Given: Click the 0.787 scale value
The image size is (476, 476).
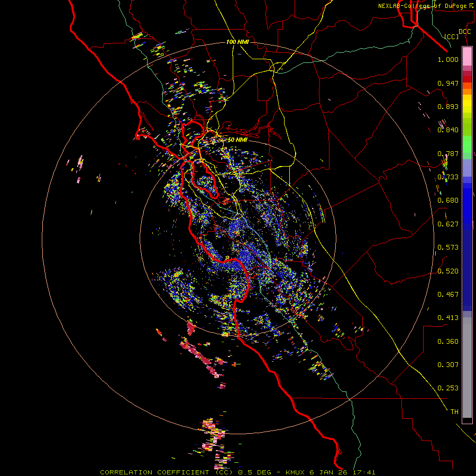Looking at the screenshot, I should pyautogui.click(x=448, y=153).
